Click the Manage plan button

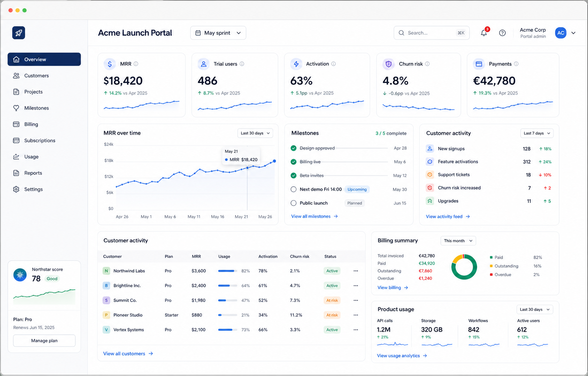tap(44, 341)
